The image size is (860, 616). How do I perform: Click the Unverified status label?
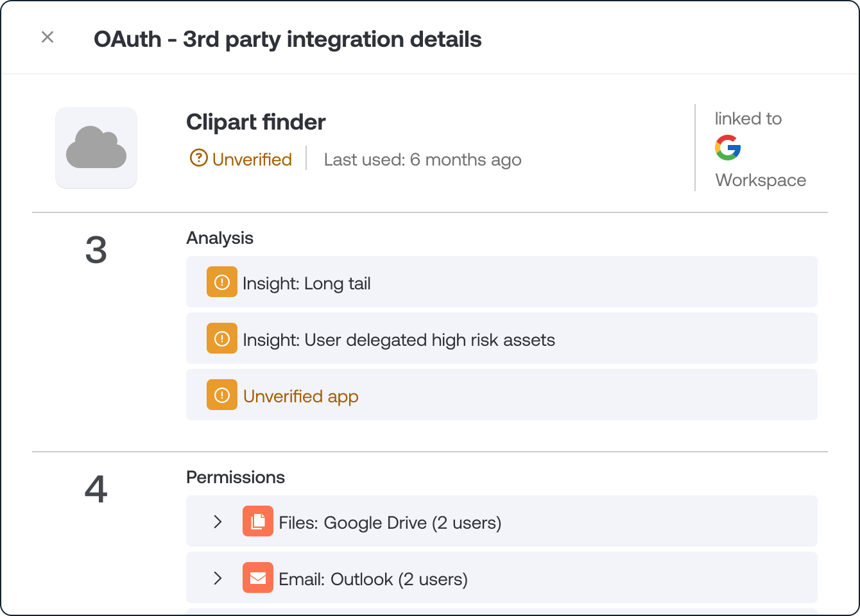click(x=252, y=159)
